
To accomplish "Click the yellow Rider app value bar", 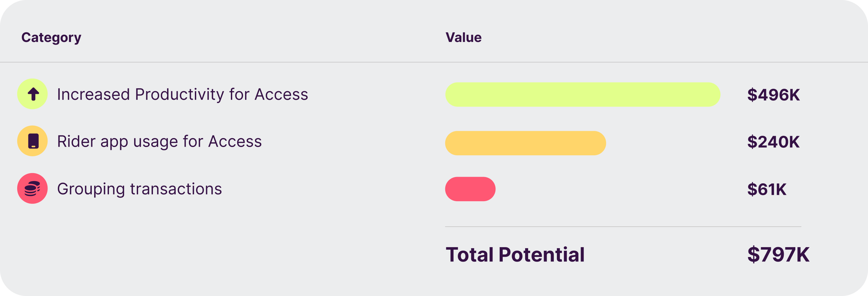I will point(525,143).
